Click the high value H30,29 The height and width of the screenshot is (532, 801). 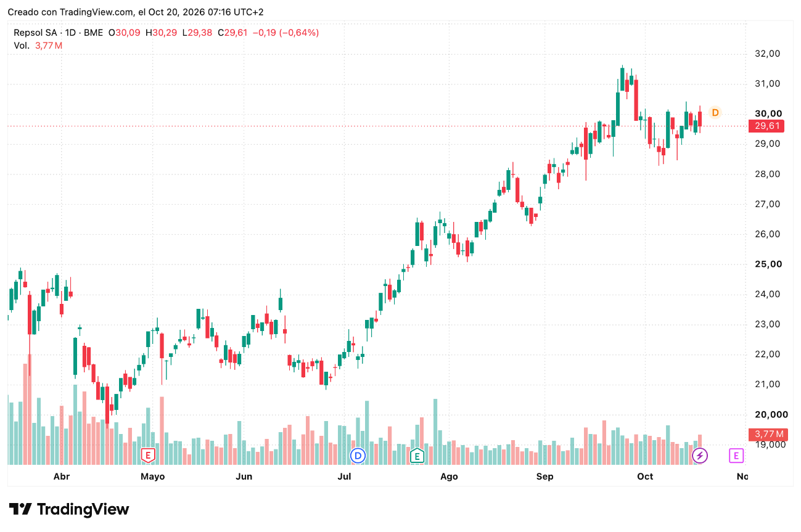[162, 33]
